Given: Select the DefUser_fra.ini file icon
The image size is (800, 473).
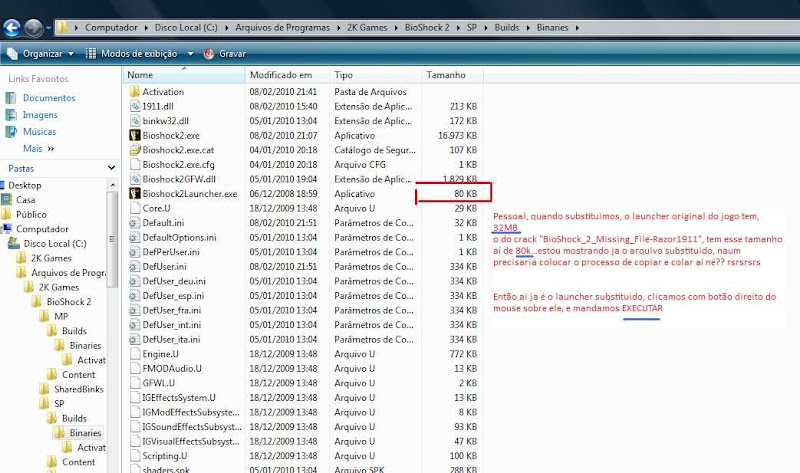Looking at the screenshot, I should click(135, 310).
